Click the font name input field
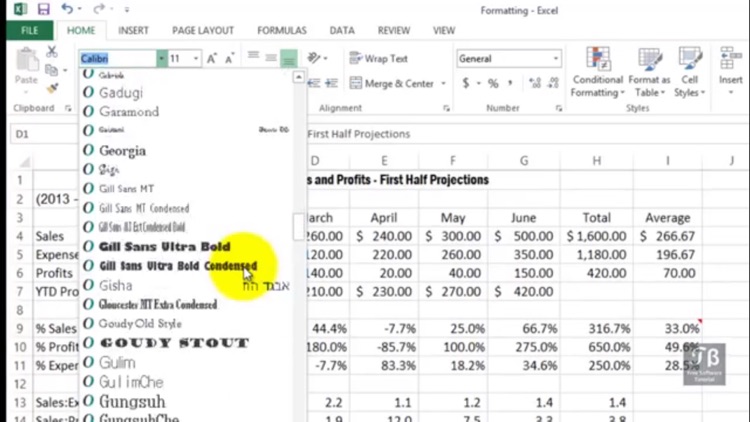This screenshot has height=422, width=750. pyautogui.click(x=118, y=58)
